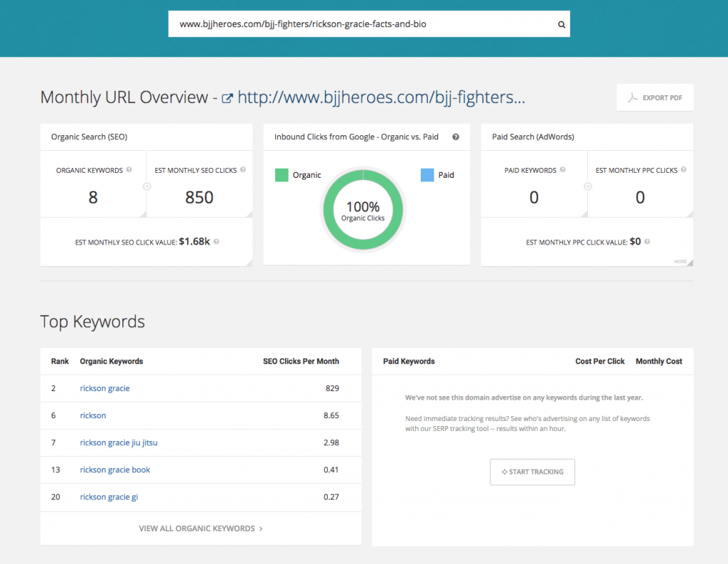The width and height of the screenshot is (728, 564).
Task: Open the external link icon beside page URL
Action: [227, 98]
